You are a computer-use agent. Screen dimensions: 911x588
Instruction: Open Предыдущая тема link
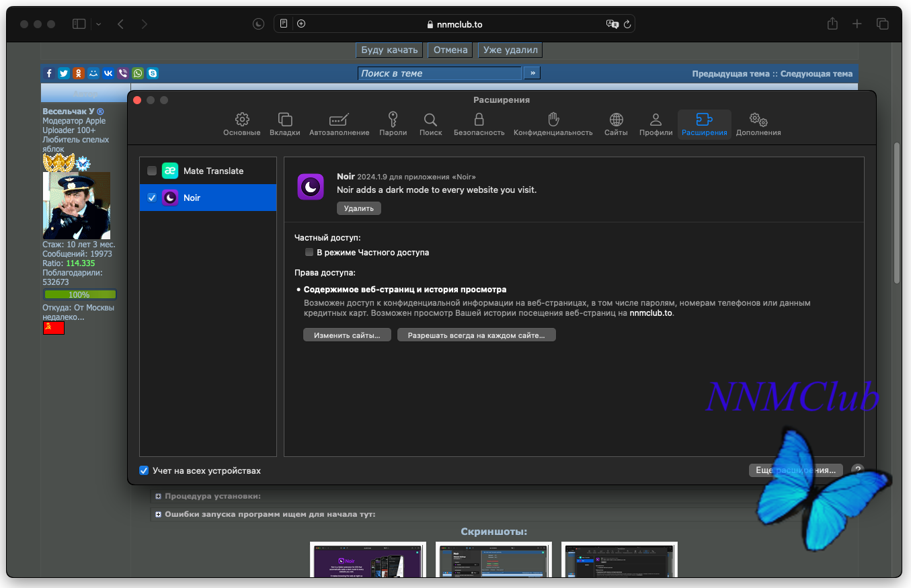(731, 74)
